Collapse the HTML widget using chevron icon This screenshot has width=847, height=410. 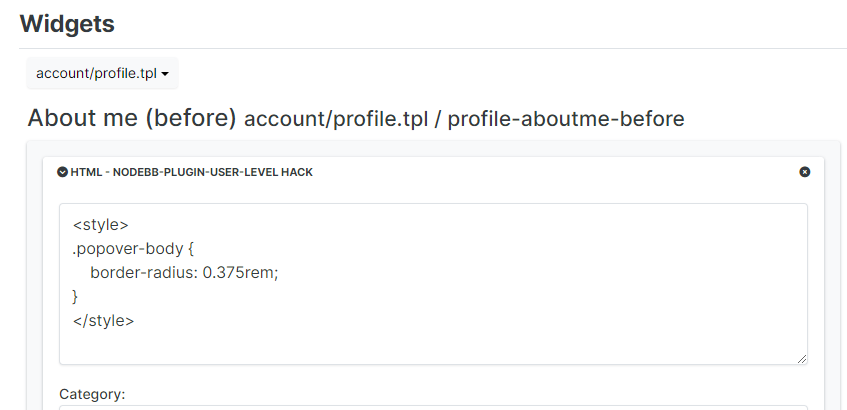pos(63,172)
